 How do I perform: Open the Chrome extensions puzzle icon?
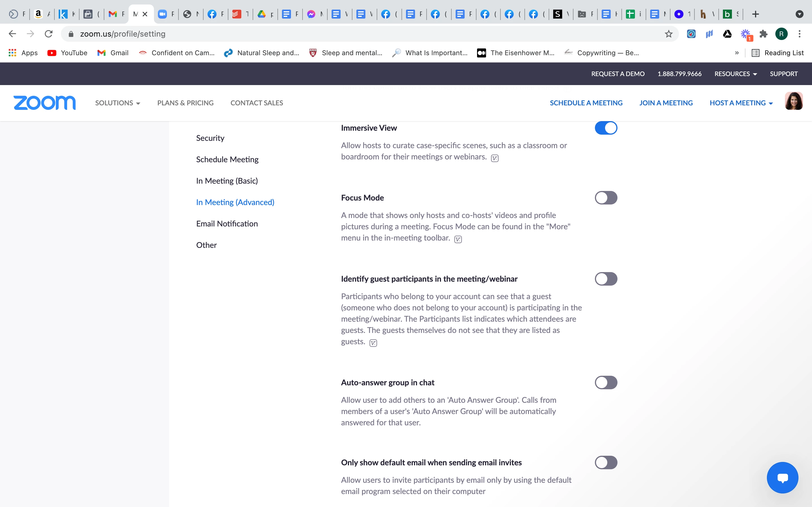point(763,34)
